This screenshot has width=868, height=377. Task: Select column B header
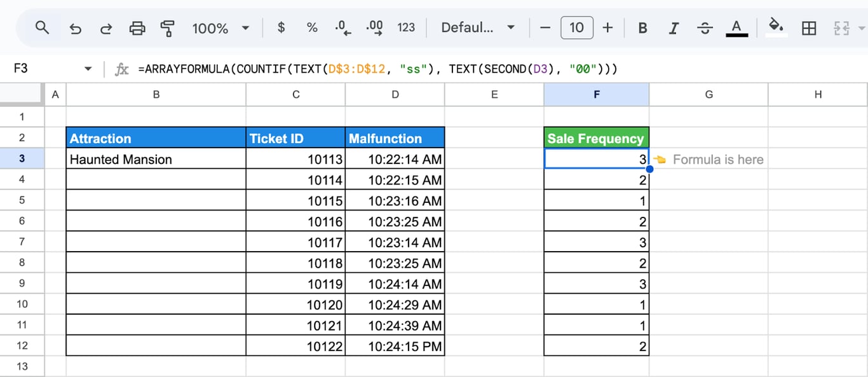[x=156, y=94]
